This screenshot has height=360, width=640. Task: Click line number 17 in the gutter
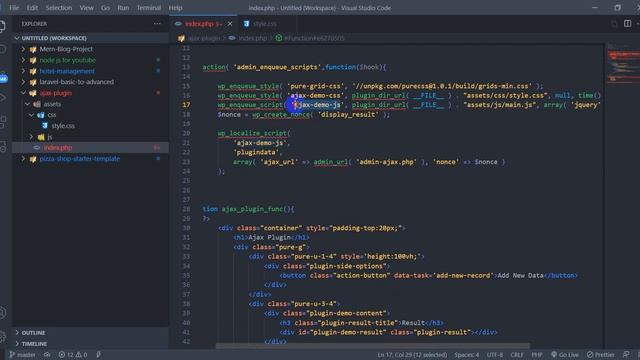click(x=186, y=105)
